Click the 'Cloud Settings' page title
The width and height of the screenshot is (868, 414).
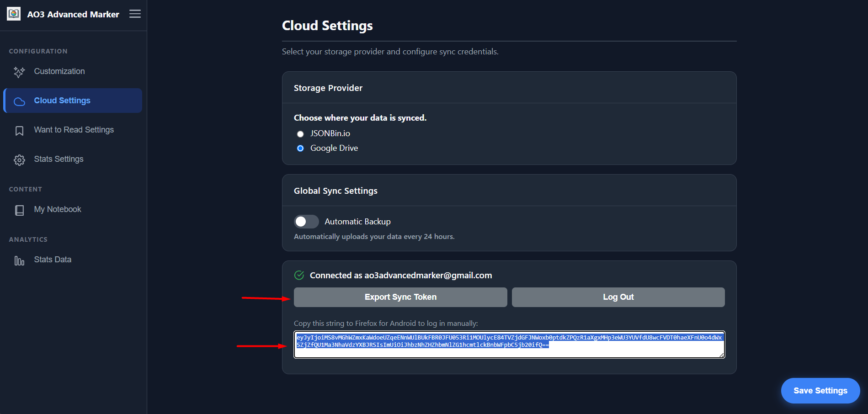(327, 26)
